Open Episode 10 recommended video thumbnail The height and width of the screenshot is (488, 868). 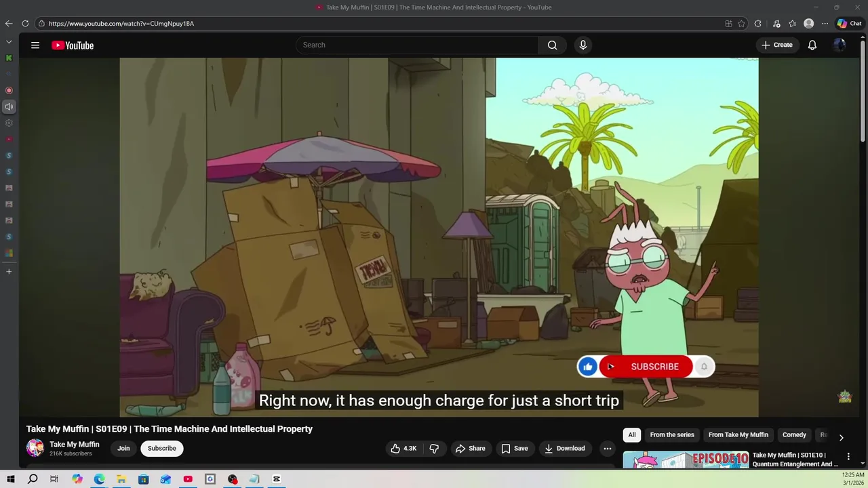(x=686, y=460)
